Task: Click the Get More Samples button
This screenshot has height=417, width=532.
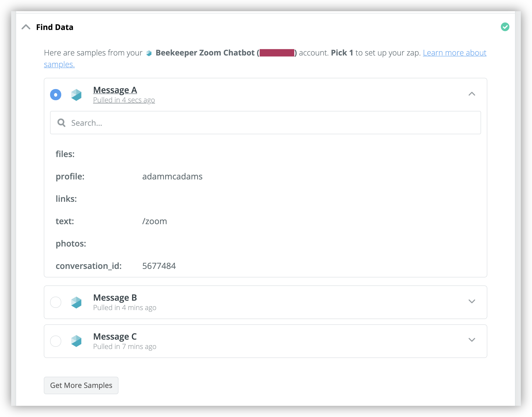Action: coord(81,385)
